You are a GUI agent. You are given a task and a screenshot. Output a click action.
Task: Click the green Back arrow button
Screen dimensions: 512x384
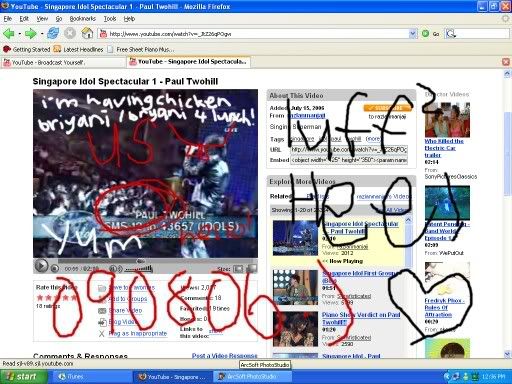[9, 33]
